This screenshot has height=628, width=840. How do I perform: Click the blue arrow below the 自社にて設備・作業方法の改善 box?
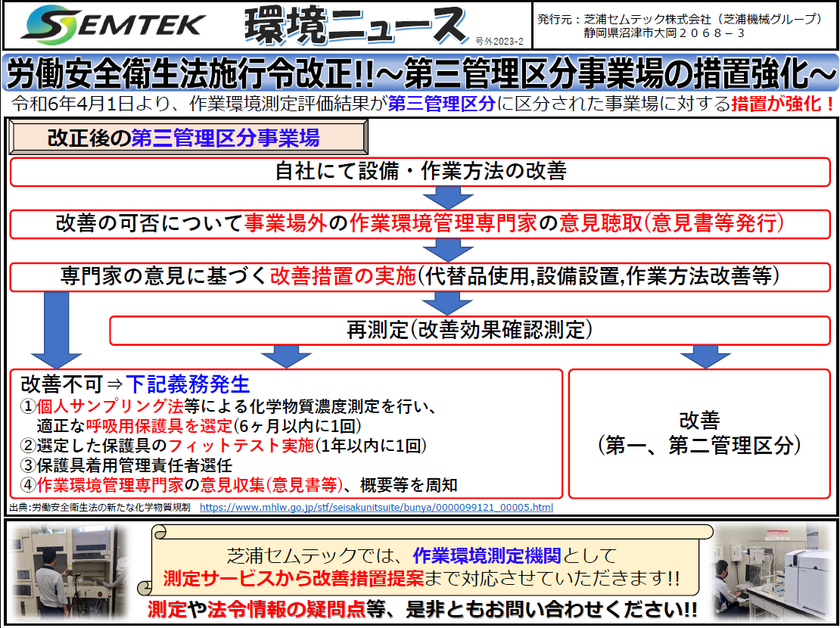(x=443, y=198)
